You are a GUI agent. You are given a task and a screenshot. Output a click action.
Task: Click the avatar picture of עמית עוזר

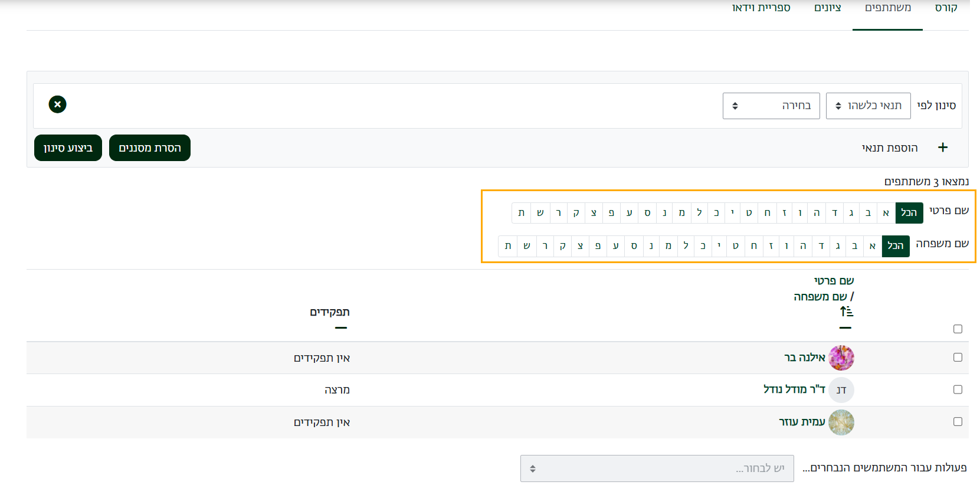(841, 422)
